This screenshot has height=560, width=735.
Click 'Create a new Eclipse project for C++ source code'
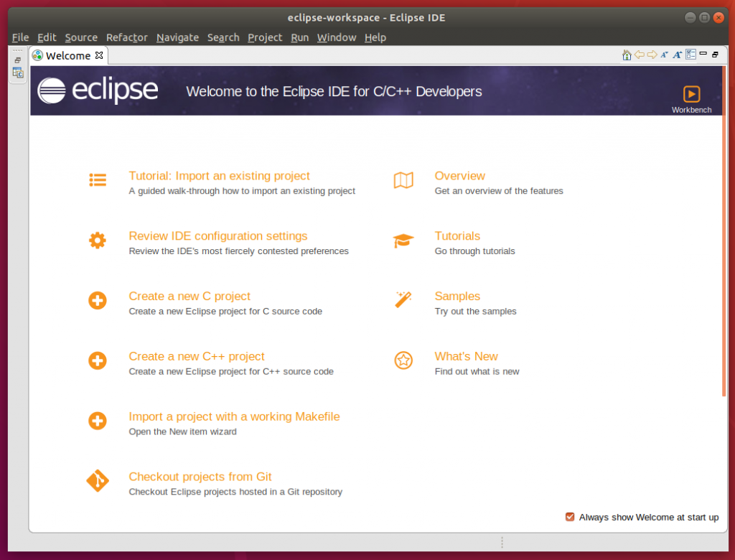[x=231, y=371]
